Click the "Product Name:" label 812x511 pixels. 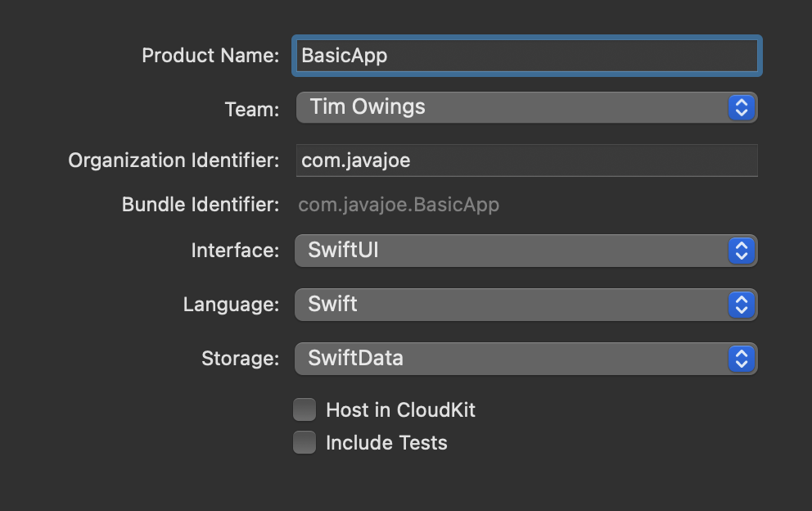[210, 56]
